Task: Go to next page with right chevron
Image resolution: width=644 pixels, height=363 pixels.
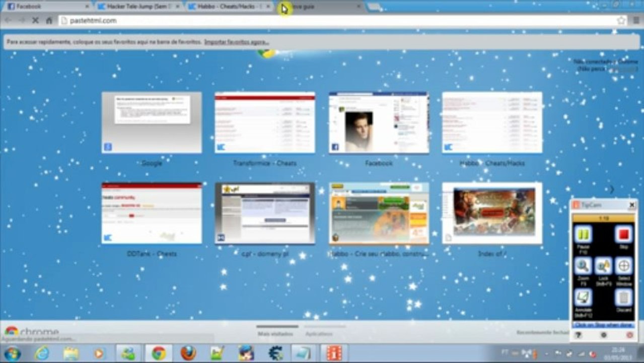Action: pyautogui.click(x=612, y=190)
